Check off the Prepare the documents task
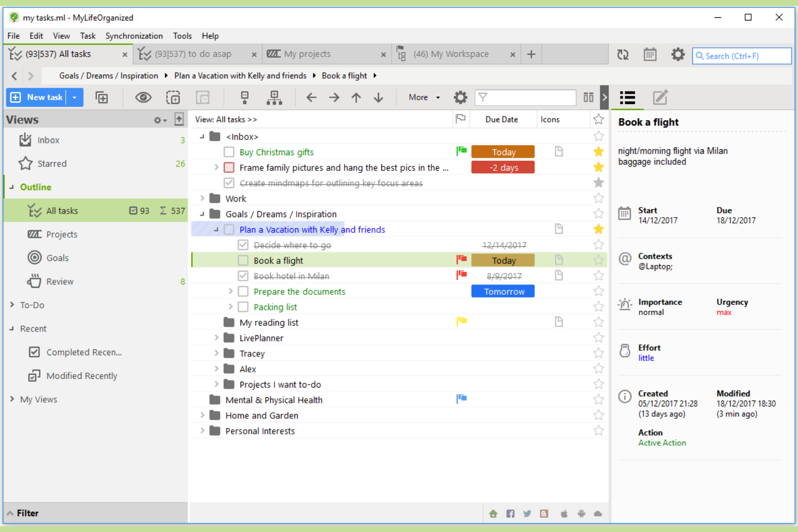The height and width of the screenshot is (532, 798). coord(243,291)
